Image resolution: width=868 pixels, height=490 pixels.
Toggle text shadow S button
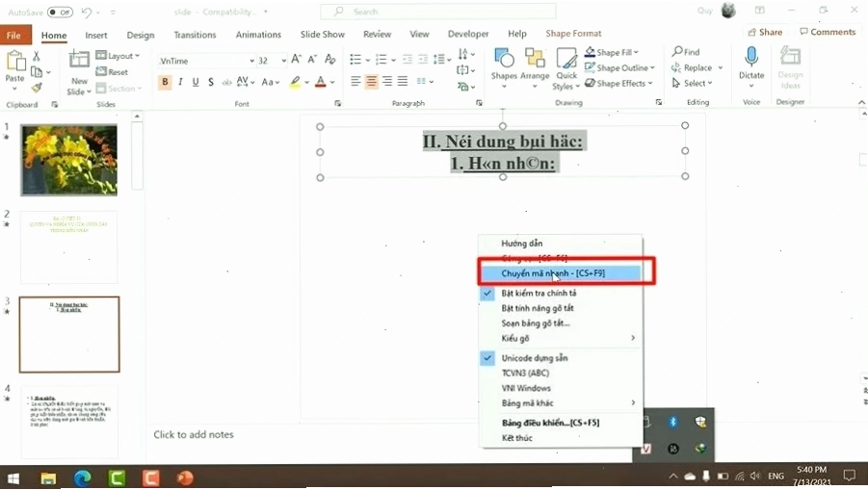pos(211,82)
